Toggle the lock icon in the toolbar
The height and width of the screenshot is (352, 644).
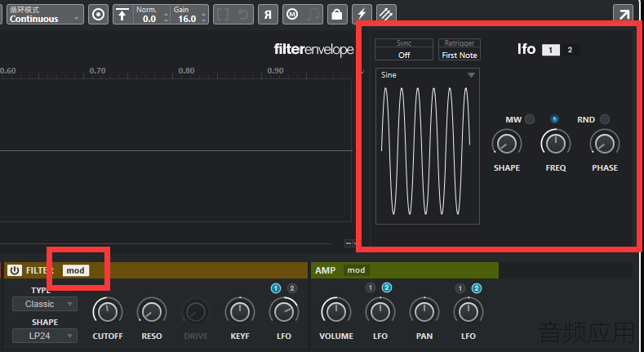pos(337,15)
